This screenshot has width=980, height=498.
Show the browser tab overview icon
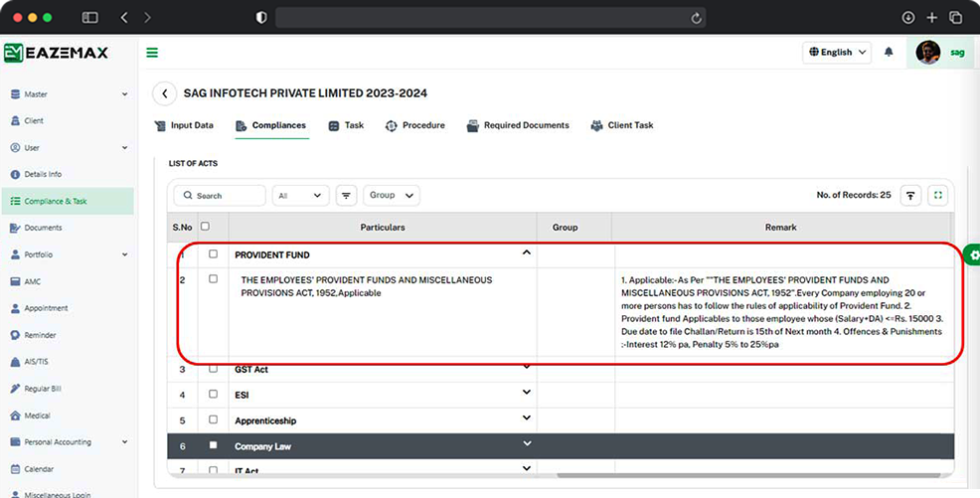[955, 18]
